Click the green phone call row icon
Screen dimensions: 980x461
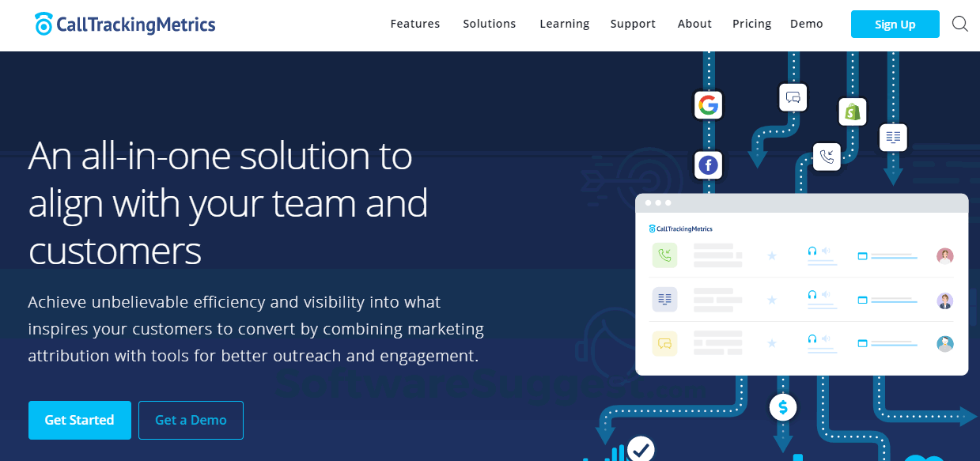[664, 255]
